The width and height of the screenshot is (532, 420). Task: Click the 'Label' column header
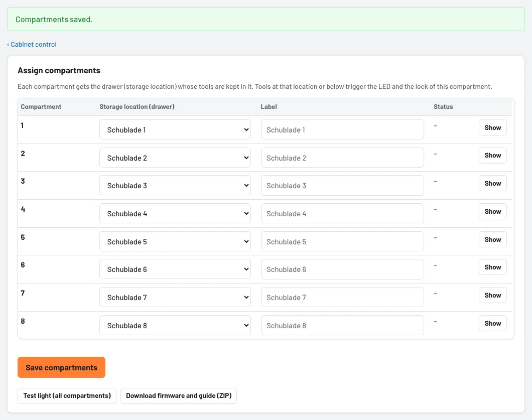tap(269, 107)
